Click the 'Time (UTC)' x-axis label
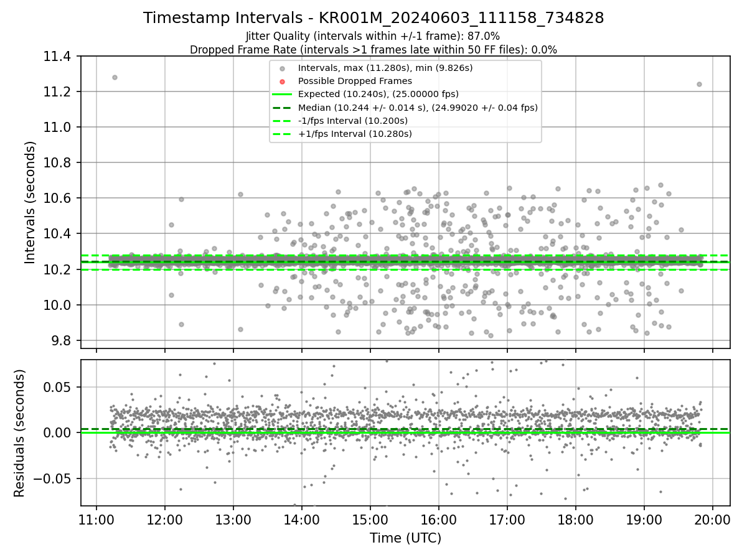The height and width of the screenshot is (560, 747). coord(405,538)
